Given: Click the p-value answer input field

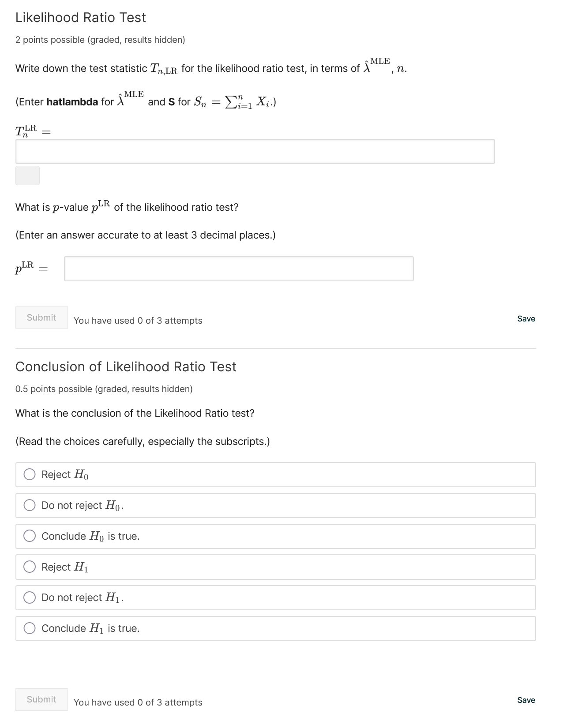Looking at the screenshot, I should pyautogui.click(x=239, y=269).
